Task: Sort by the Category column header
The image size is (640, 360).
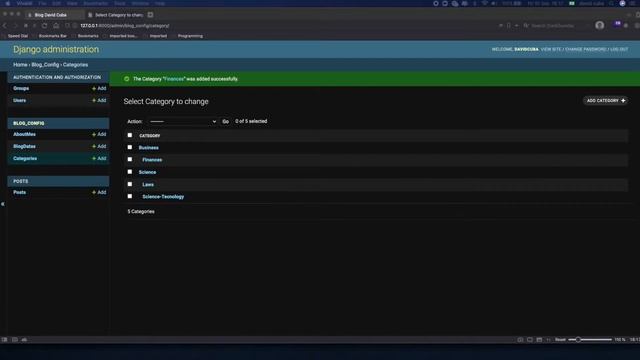Action: click(x=150, y=136)
